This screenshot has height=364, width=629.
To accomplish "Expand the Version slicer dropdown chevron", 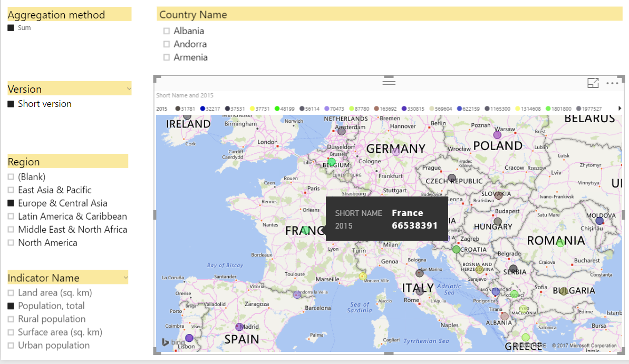I will tap(129, 88).
